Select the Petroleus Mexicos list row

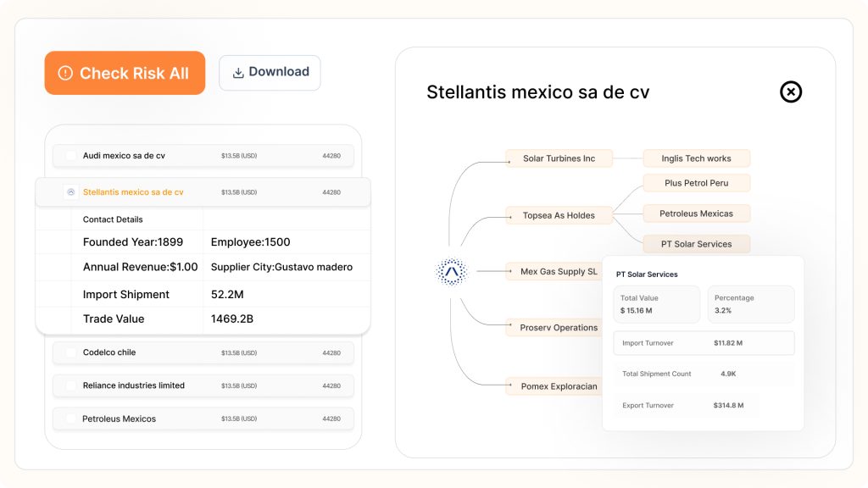pos(203,419)
